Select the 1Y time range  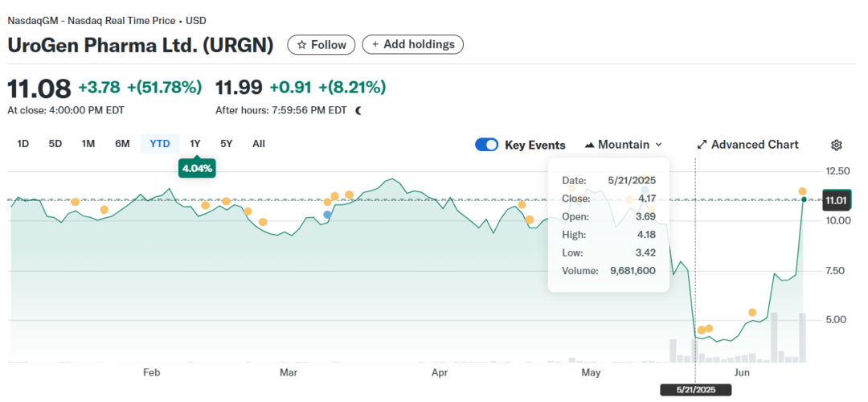[194, 144]
